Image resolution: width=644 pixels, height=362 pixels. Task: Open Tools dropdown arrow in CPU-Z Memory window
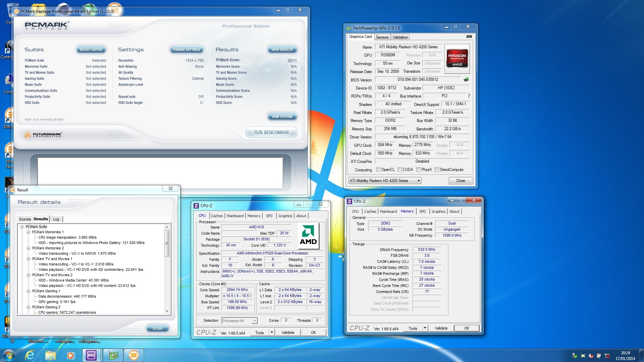[x=425, y=328]
